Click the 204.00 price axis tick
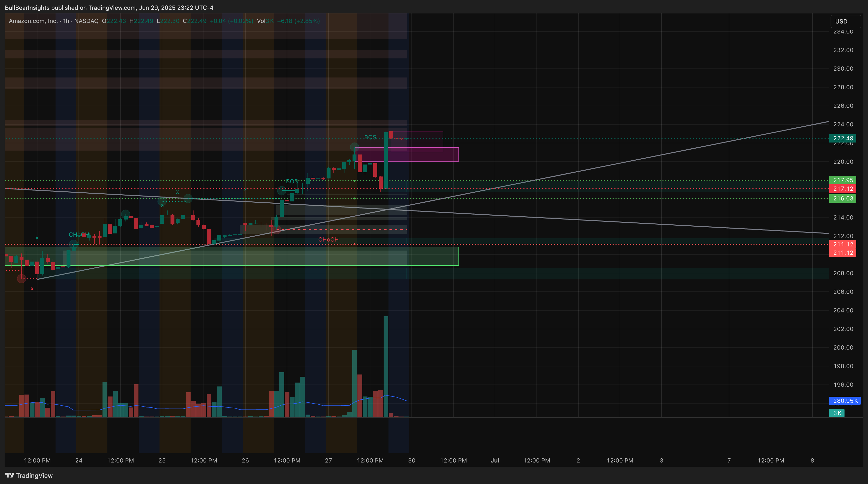The image size is (868, 484). pyautogui.click(x=843, y=310)
